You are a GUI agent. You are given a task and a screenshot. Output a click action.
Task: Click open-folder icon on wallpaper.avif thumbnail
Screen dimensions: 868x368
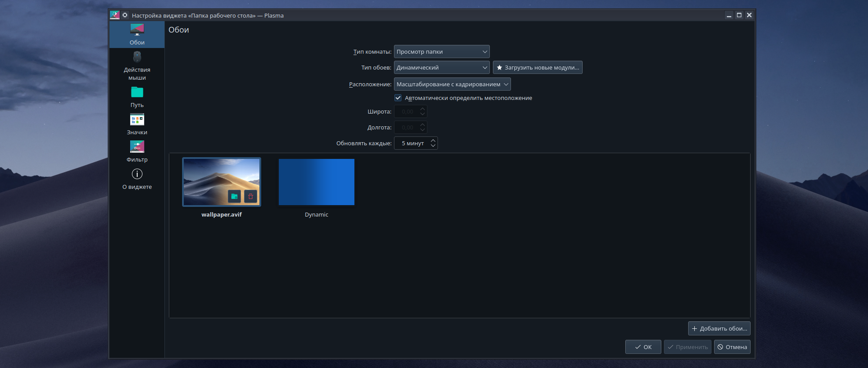pyautogui.click(x=234, y=196)
